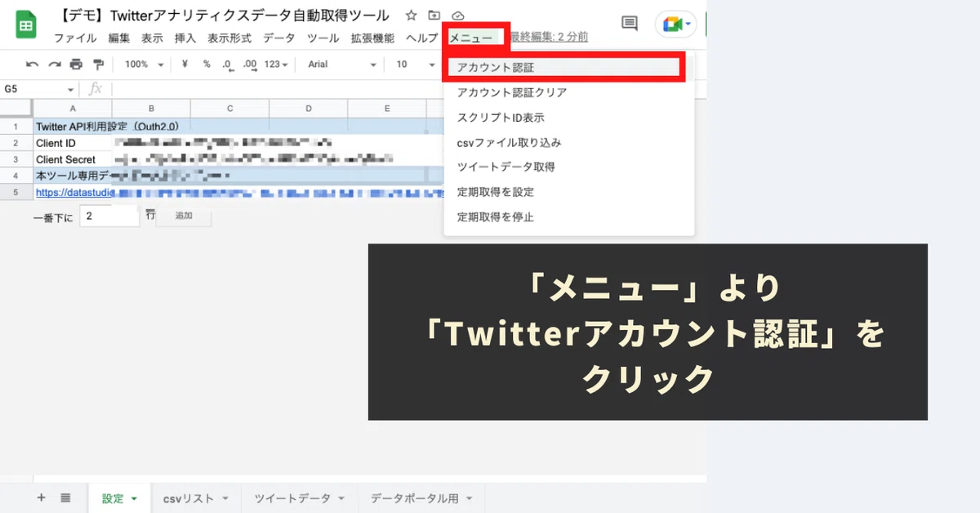Open the データ menu

click(x=279, y=38)
